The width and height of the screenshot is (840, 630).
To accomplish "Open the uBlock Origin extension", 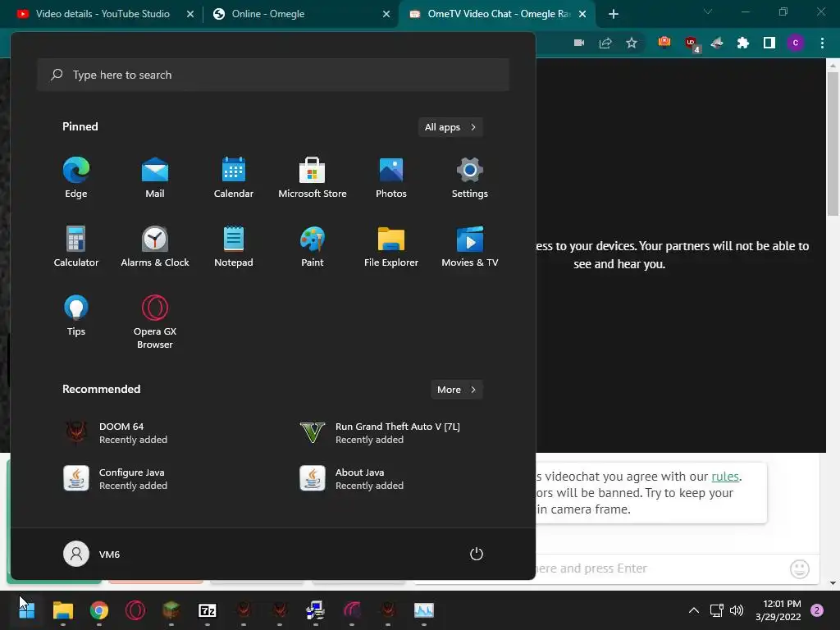I will pos(691,43).
